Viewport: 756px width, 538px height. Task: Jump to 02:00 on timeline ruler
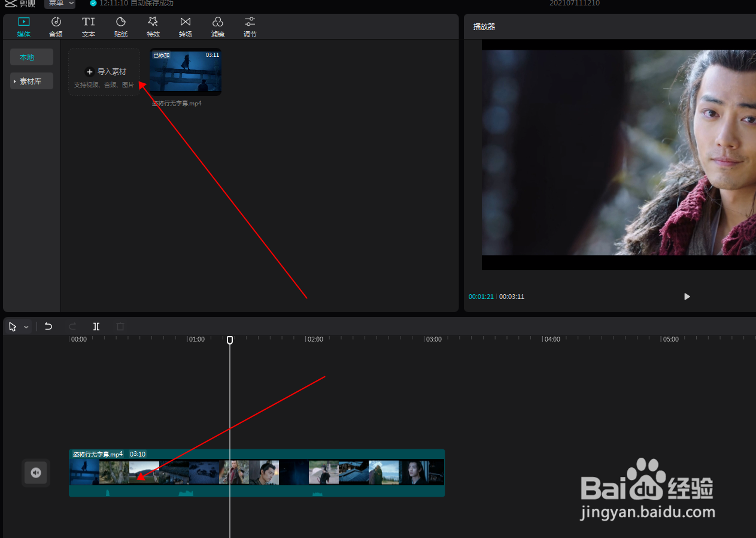coord(315,339)
